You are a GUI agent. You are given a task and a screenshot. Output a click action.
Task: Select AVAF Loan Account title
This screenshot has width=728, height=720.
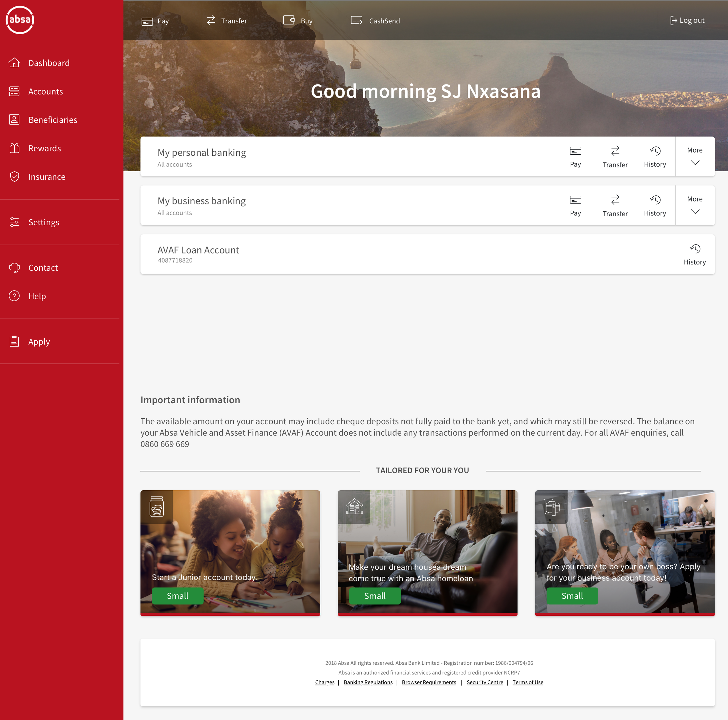[x=198, y=250]
